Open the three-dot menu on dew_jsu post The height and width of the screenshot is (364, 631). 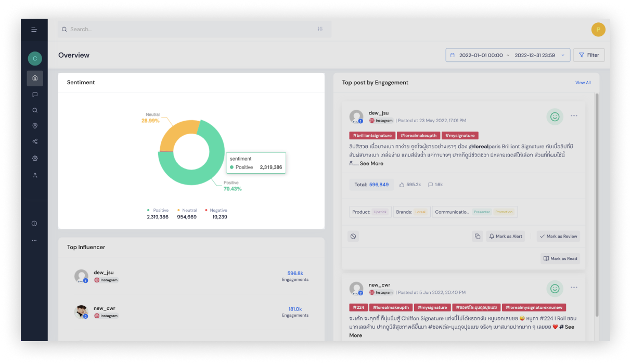click(x=574, y=115)
